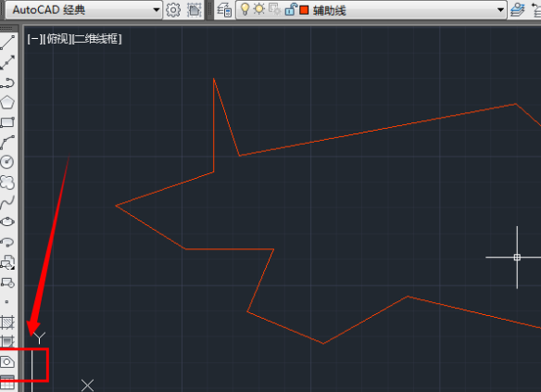Select the Polygon tool
This screenshot has width=541, height=392.
click(x=7, y=103)
